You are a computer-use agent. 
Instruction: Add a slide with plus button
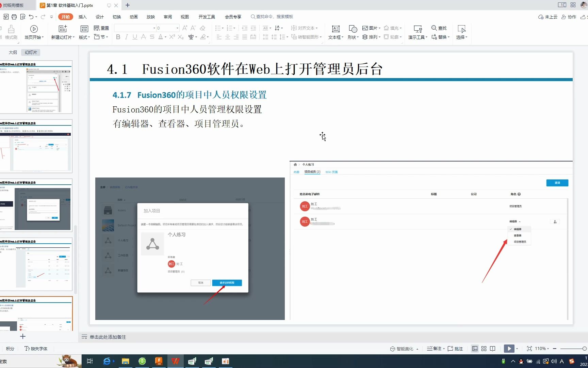pos(23,336)
